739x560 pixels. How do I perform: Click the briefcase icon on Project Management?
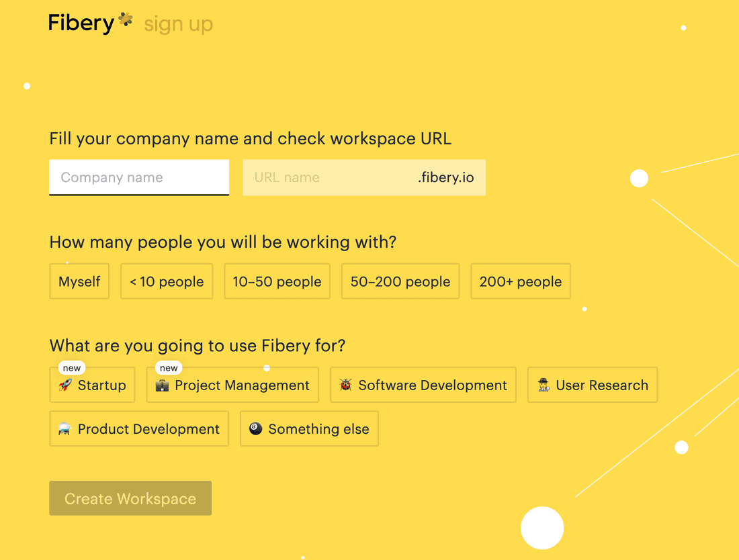(162, 385)
